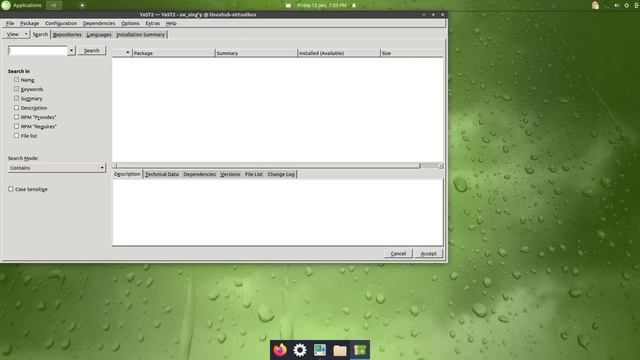Click the Search button

(x=91, y=50)
